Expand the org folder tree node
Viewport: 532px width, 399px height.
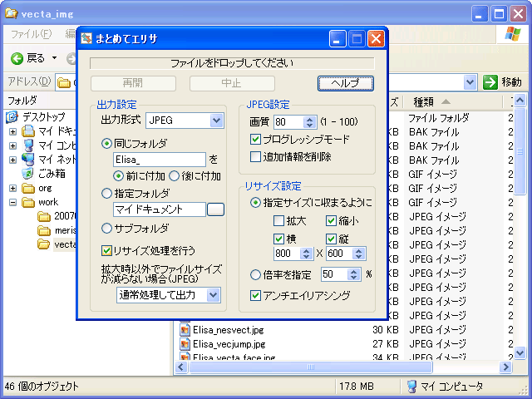click(x=12, y=188)
